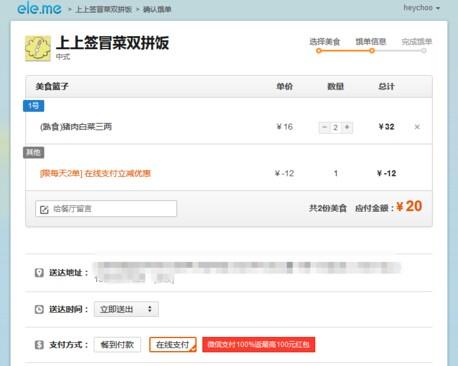Image resolution: width=458 pixels, height=366 pixels.
Task: Click the 其他 tag
Action: pos(33,152)
